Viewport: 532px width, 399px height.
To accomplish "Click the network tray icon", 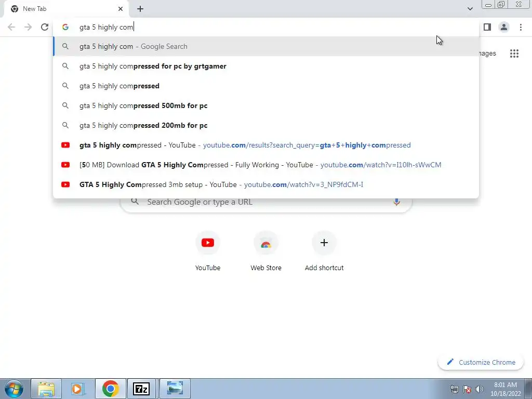I will tap(454, 389).
